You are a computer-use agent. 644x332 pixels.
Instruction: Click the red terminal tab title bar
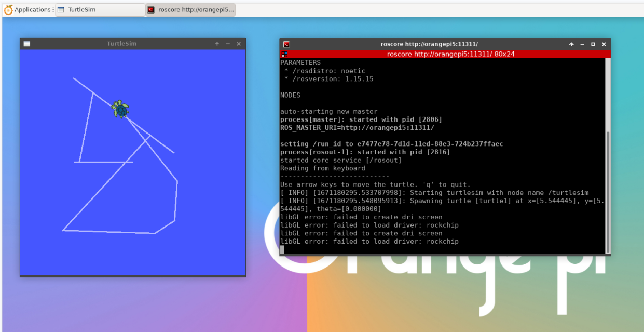(x=445, y=54)
